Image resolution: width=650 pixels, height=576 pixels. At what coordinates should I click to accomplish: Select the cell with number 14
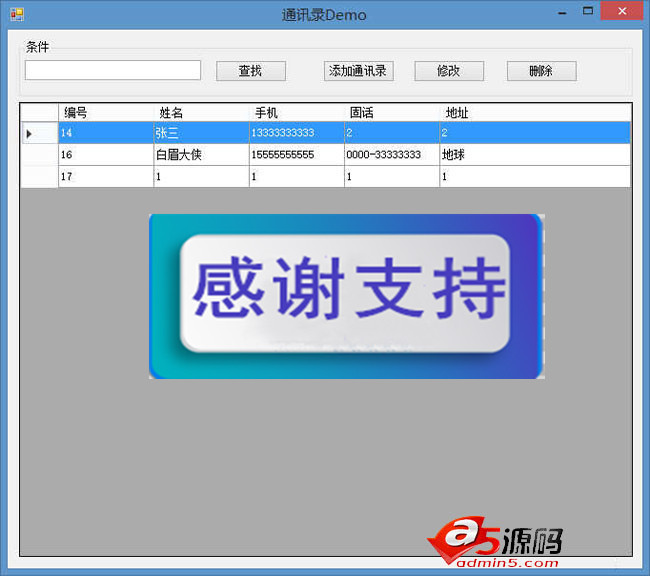[x=106, y=133]
